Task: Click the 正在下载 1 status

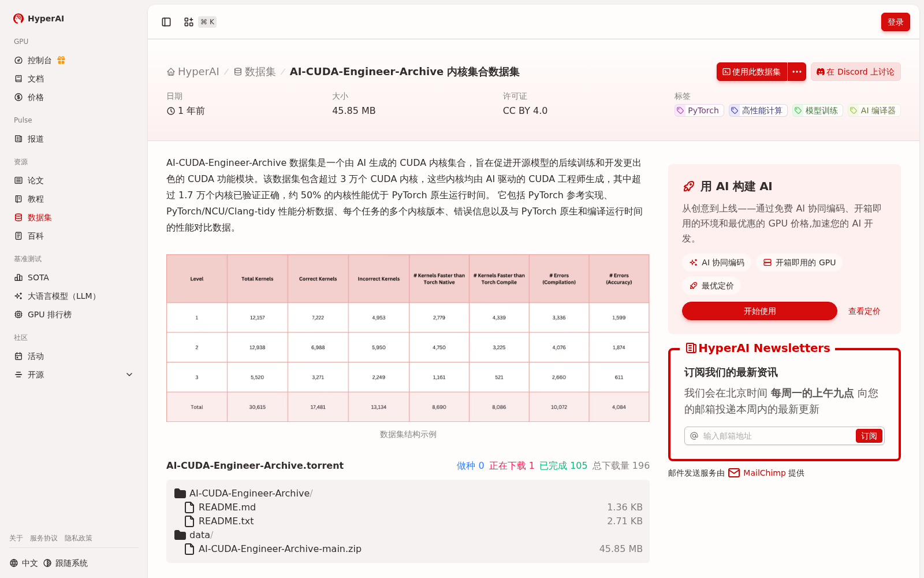Action: 512,465
